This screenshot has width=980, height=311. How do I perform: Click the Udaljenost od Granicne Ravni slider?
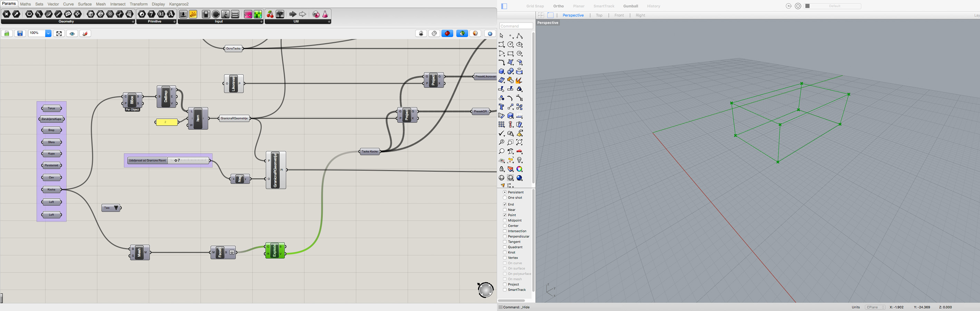(x=189, y=161)
